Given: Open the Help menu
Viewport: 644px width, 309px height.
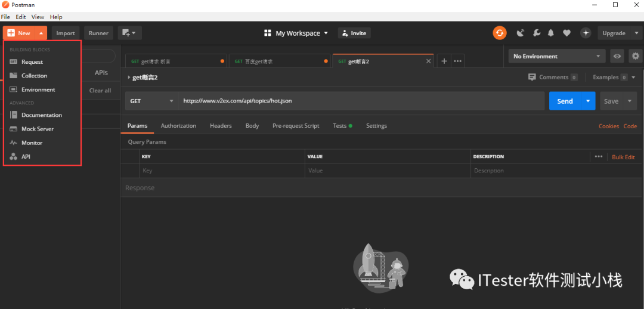Looking at the screenshot, I should pos(56,17).
